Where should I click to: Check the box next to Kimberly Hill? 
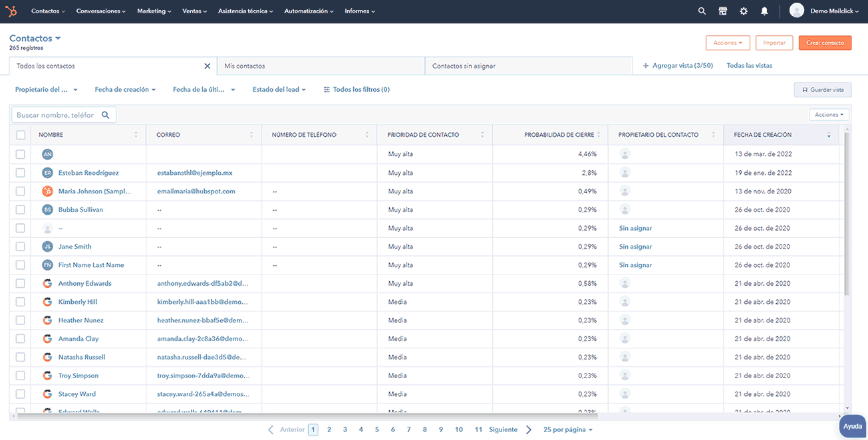(x=21, y=302)
